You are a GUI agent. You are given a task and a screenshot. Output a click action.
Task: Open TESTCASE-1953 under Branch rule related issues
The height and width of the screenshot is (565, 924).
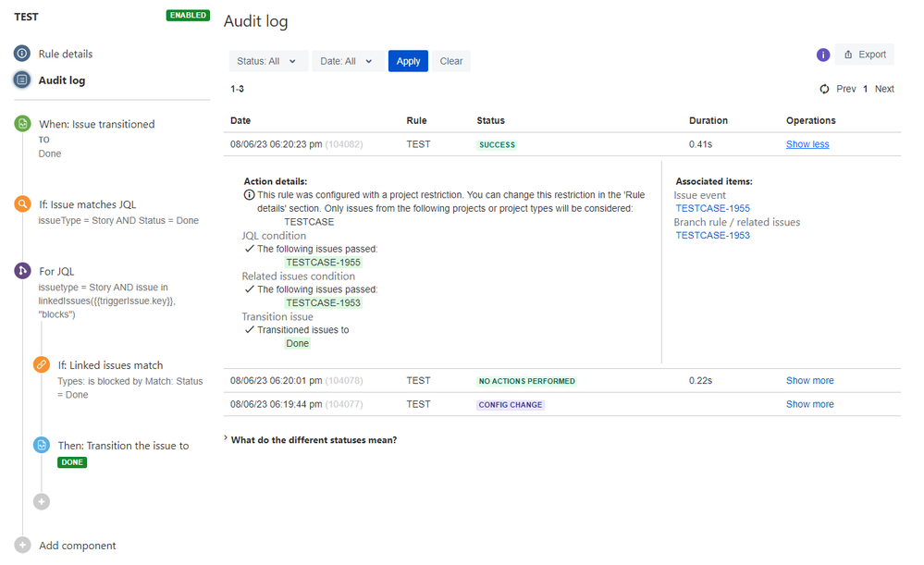712,236
